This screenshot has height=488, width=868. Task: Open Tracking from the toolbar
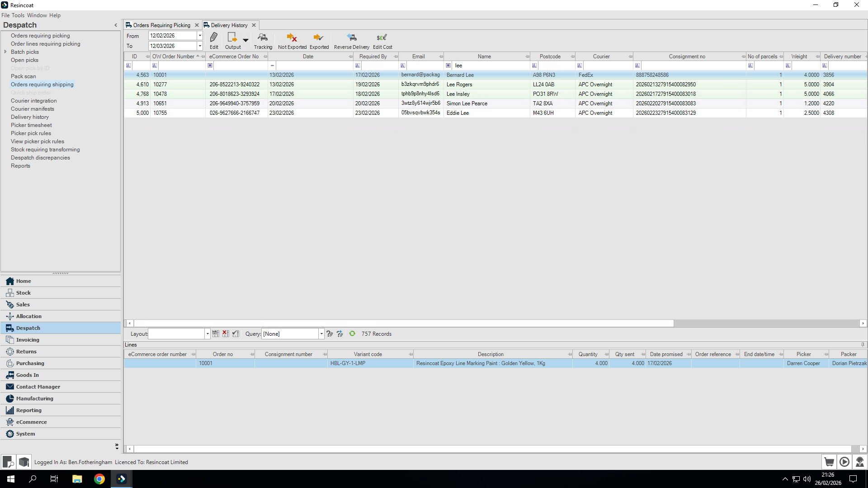[263, 38]
